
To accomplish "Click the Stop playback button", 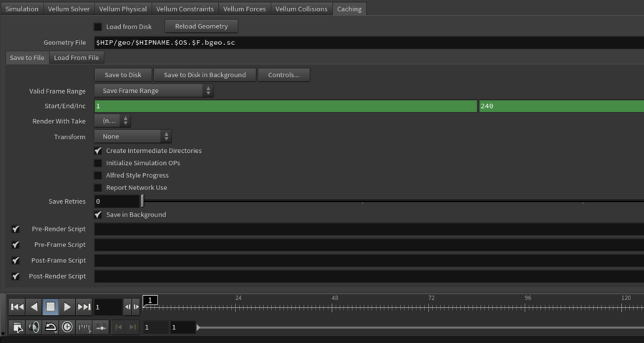I will coord(51,307).
